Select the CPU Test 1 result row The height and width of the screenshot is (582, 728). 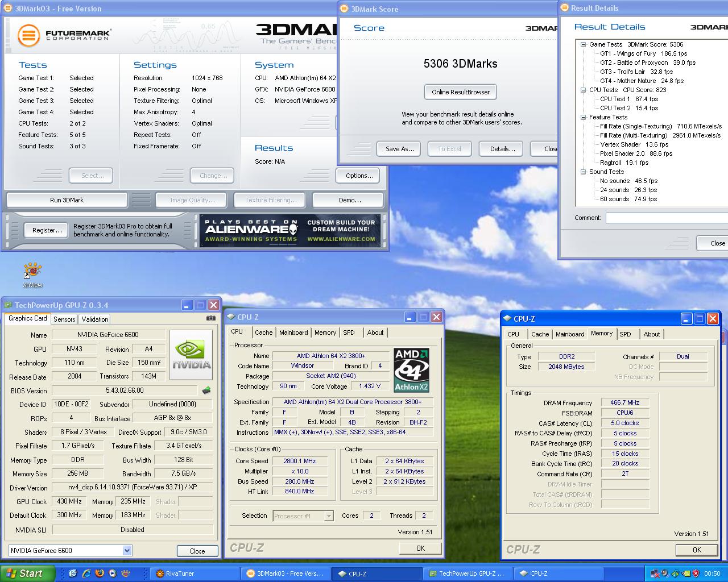tap(629, 99)
